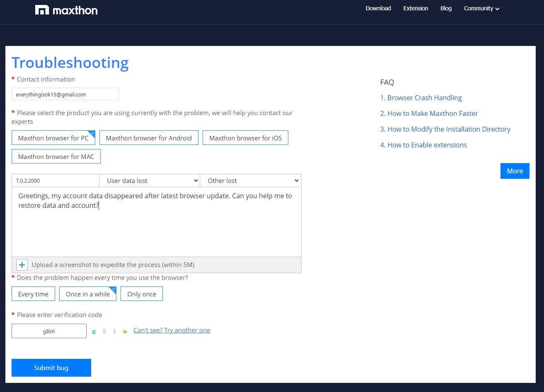Click into the problem description text area
Image resolution: width=544 pixels, height=392 pixels.
point(157,222)
